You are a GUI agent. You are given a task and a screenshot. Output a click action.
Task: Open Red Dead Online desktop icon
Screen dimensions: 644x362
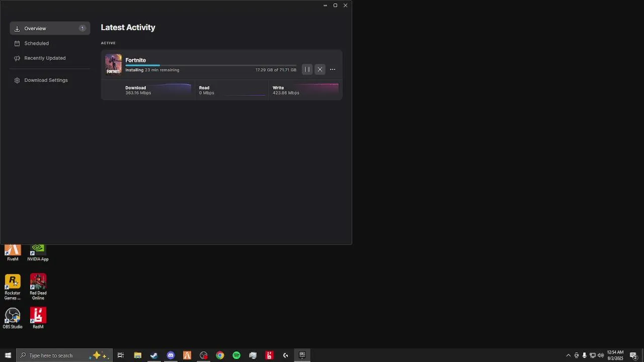[x=38, y=287]
